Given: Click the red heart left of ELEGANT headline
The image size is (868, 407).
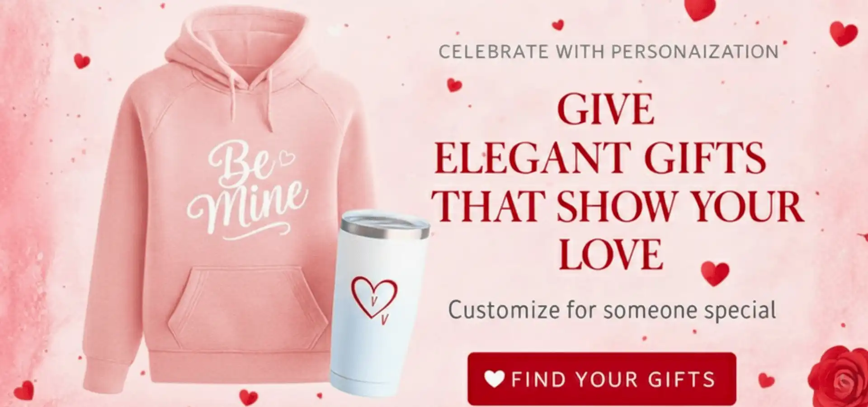Looking at the screenshot, I should click(x=454, y=85).
